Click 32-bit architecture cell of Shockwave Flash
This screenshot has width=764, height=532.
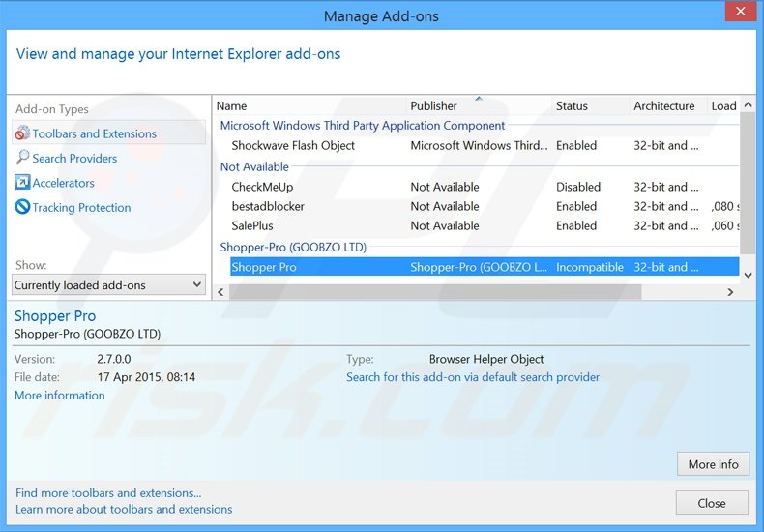tap(665, 145)
